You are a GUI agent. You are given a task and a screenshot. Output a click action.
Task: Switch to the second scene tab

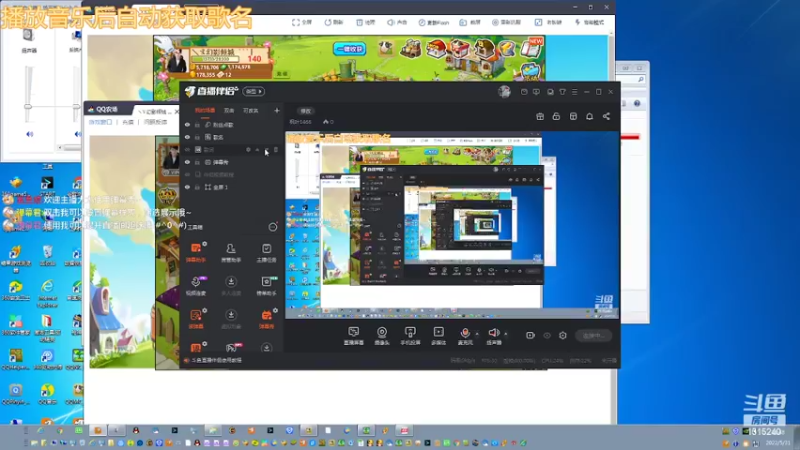click(x=229, y=111)
